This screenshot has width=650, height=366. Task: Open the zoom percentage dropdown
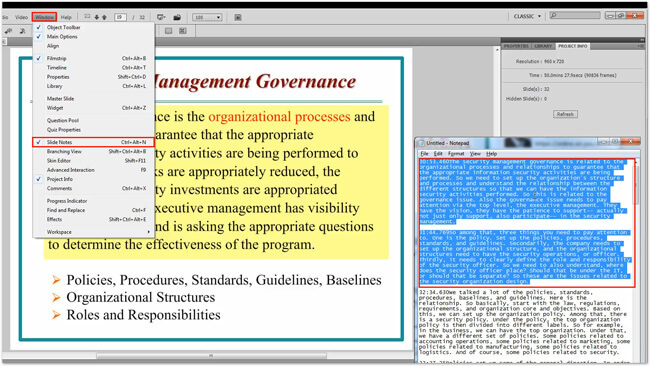pyautogui.click(x=218, y=17)
